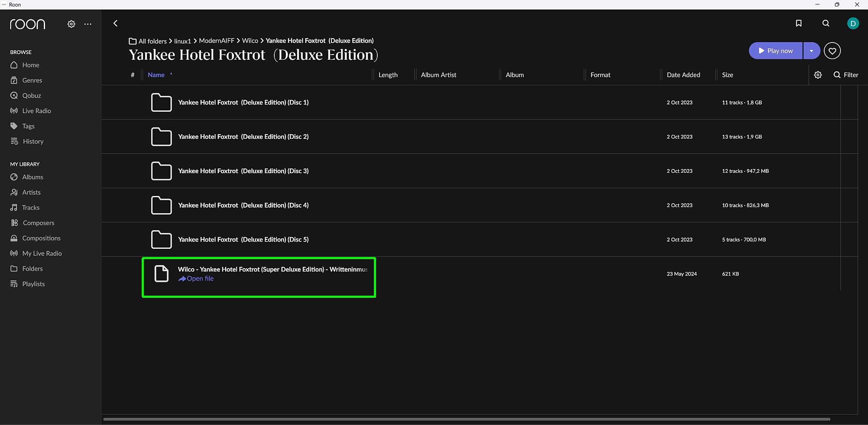This screenshot has width=868, height=425.
Task: Navigate to Wilco breadcrumb
Action: pos(250,41)
